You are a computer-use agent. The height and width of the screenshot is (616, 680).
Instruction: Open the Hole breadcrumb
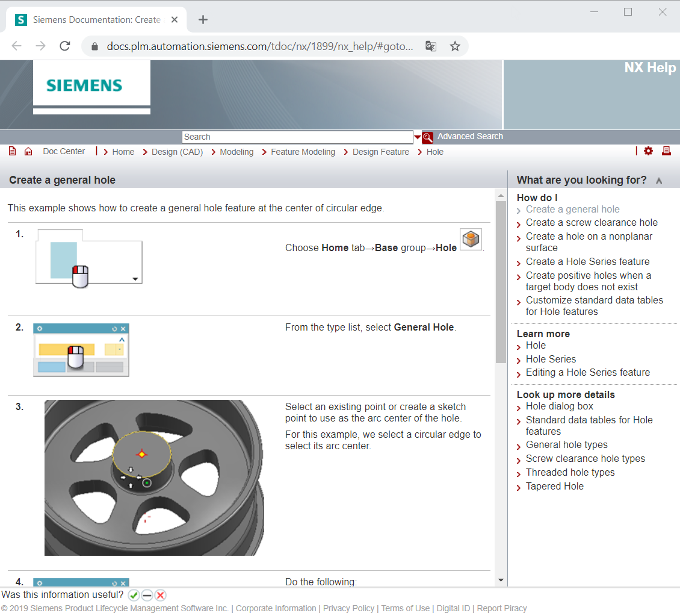(x=434, y=152)
